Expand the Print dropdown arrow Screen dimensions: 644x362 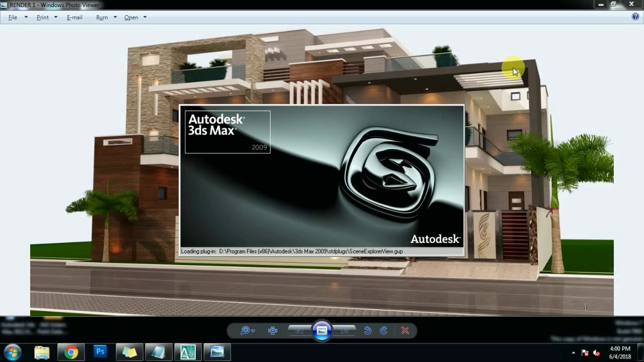pyautogui.click(x=56, y=17)
